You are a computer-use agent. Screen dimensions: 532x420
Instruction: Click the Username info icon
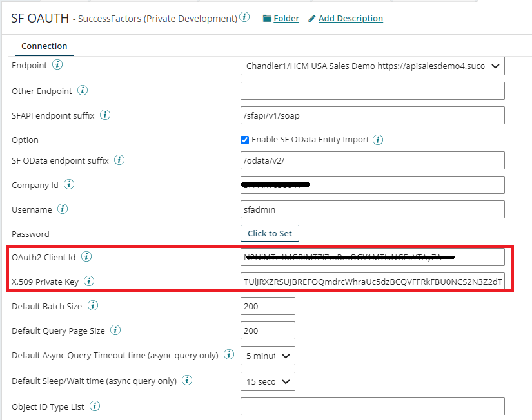pyautogui.click(x=63, y=209)
